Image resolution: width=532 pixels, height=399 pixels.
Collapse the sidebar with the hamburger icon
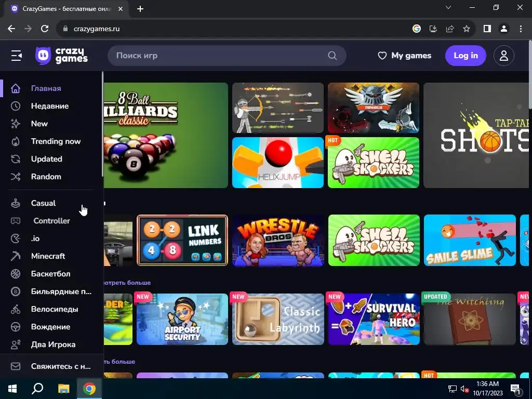(16, 56)
